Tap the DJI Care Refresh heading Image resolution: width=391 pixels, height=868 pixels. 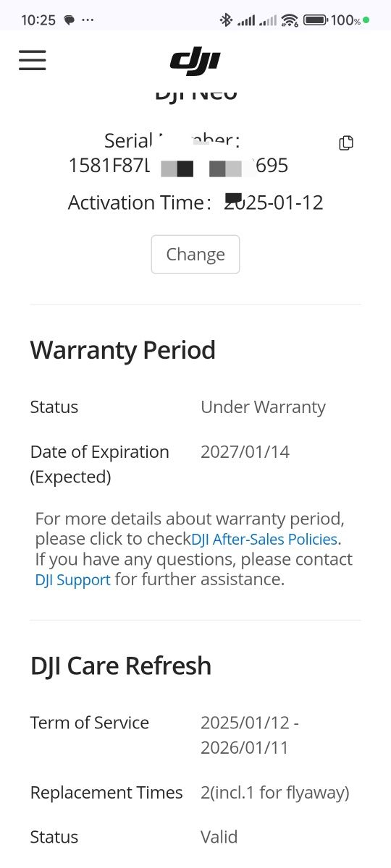pos(121,666)
